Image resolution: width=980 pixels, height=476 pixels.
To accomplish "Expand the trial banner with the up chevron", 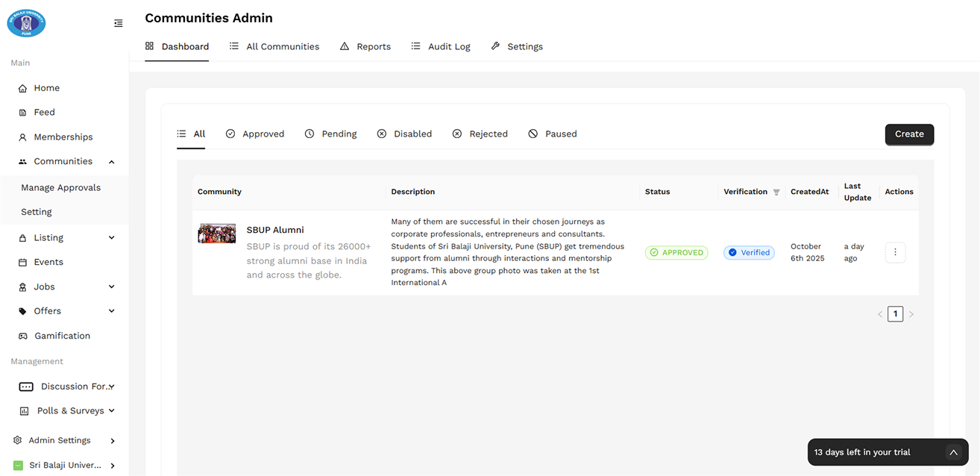I will (x=952, y=452).
